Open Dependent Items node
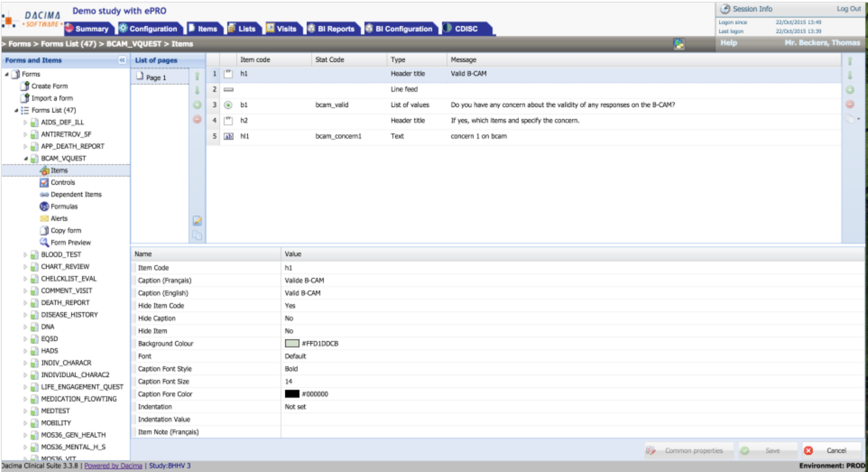 tap(76, 194)
